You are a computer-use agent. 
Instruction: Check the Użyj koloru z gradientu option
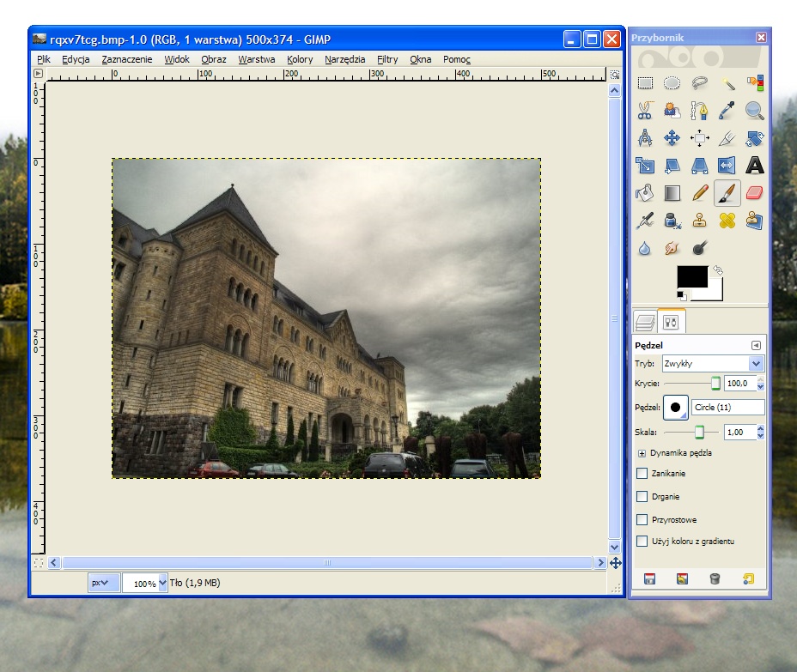[x=642, y=541]
